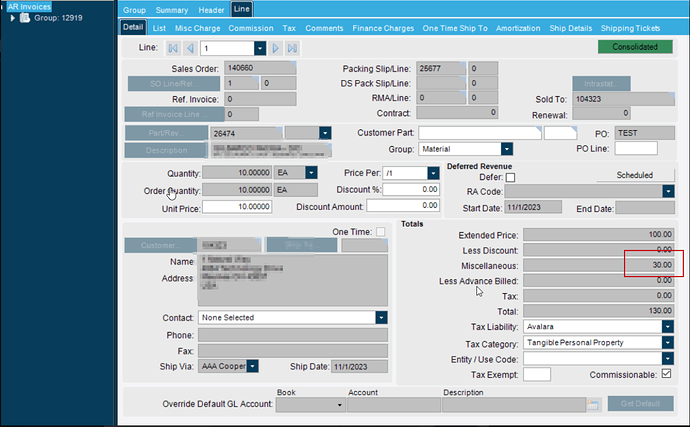Open the Line number dropdown

[260, 48]
